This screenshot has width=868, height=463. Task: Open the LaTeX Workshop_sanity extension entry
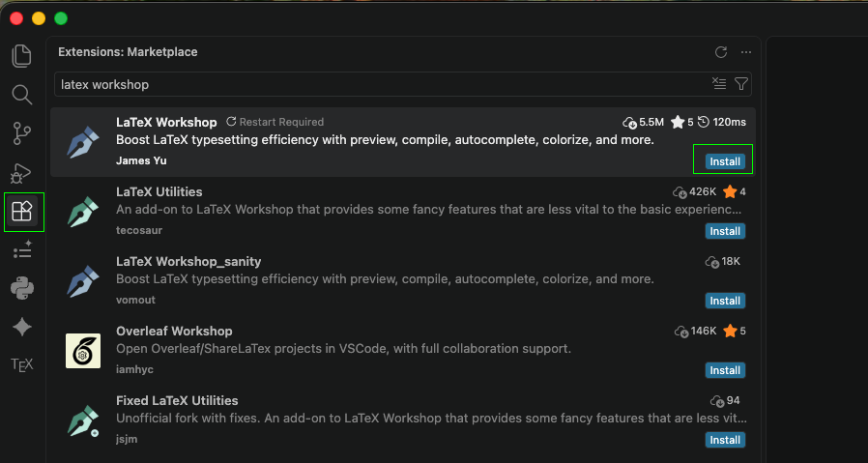pyautogui.click(x=402, y=281)
